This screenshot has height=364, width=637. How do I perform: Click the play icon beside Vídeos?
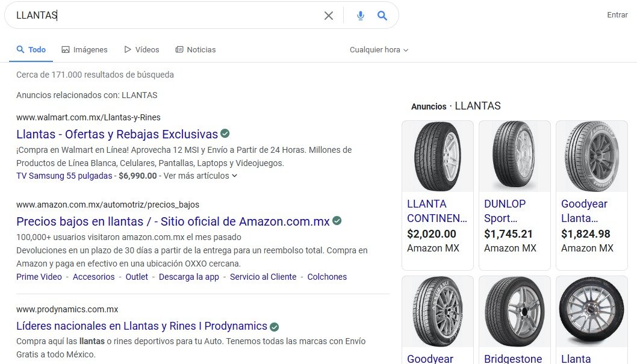click(127, 49)
